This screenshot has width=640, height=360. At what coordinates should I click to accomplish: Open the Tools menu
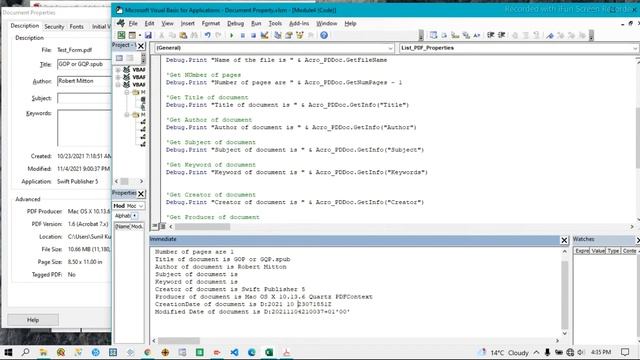[x=275, y=24]
